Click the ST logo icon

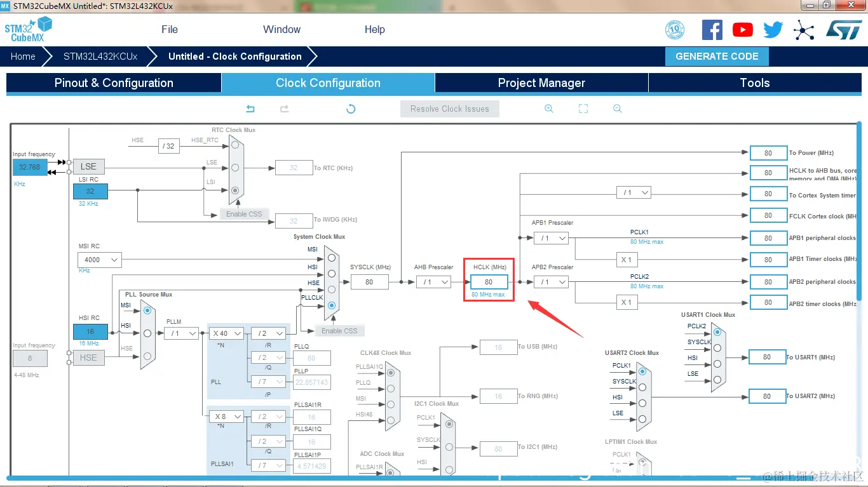843,30
